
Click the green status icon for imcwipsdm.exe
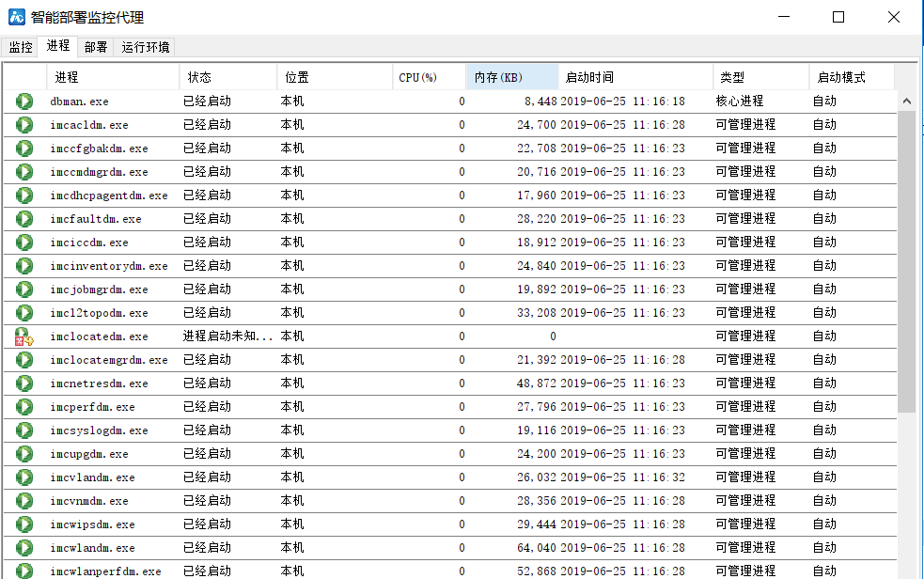pos(24,524)
